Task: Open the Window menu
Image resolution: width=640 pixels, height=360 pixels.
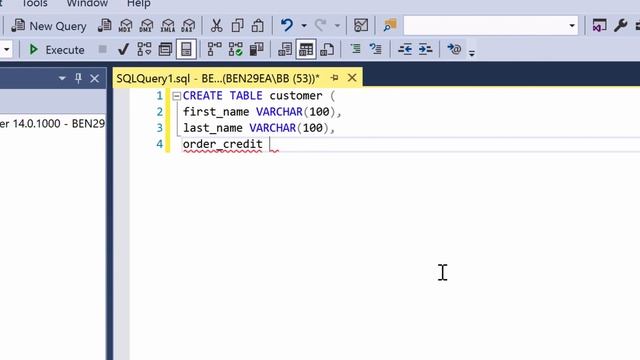Action: click(87, 4)
